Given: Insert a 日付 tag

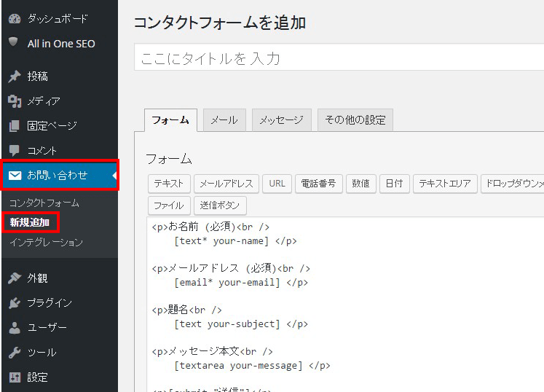Looking at the screenshot, I should click(x=394, y=184).
